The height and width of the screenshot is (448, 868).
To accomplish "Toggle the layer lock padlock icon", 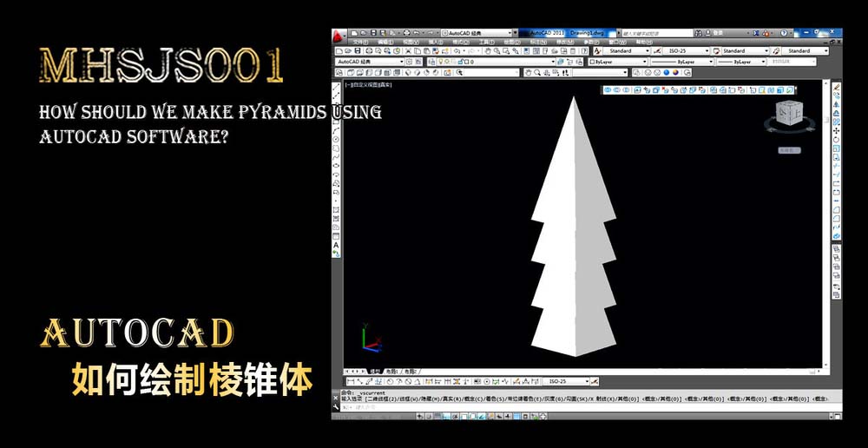I will pyautogui.click(x=461, y=62).
